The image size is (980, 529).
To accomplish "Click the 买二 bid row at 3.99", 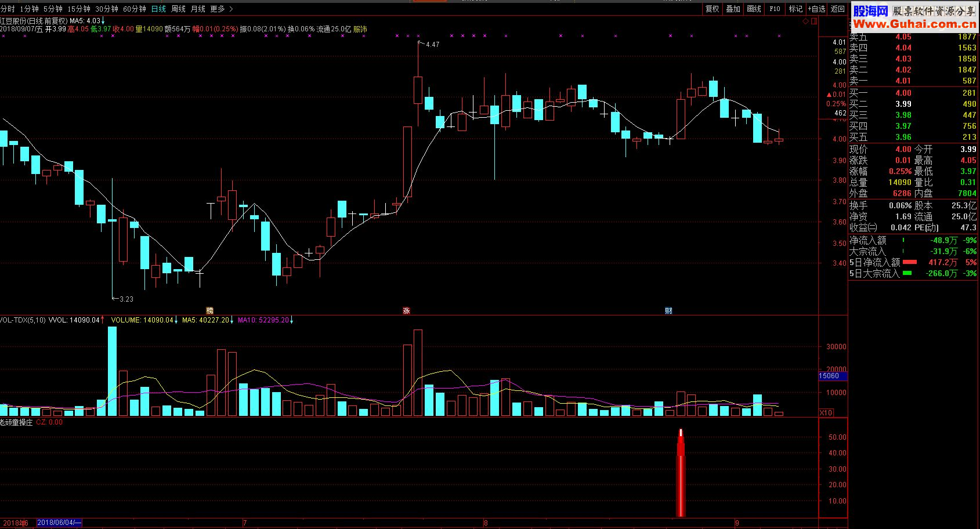I will click(x=913, y=104).
